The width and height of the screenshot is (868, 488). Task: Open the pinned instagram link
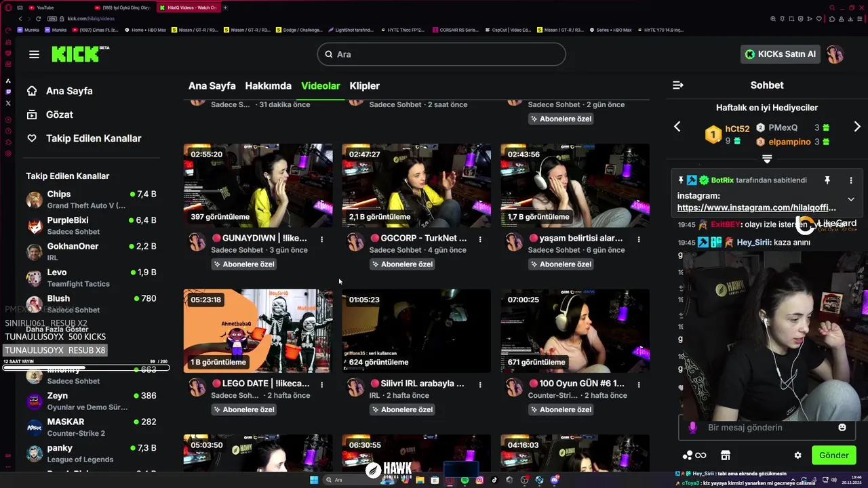(x=756, y=207)
